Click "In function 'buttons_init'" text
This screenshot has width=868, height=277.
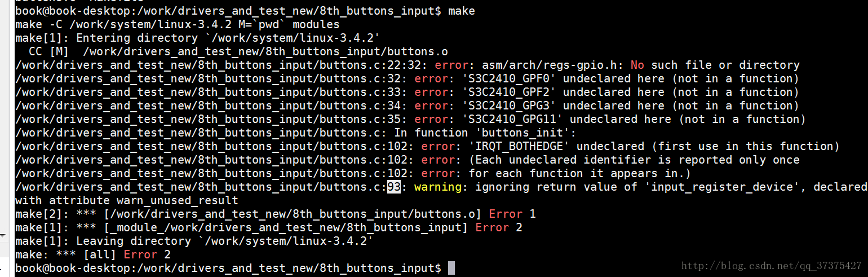pyautogui.click(x=504, y=133)
